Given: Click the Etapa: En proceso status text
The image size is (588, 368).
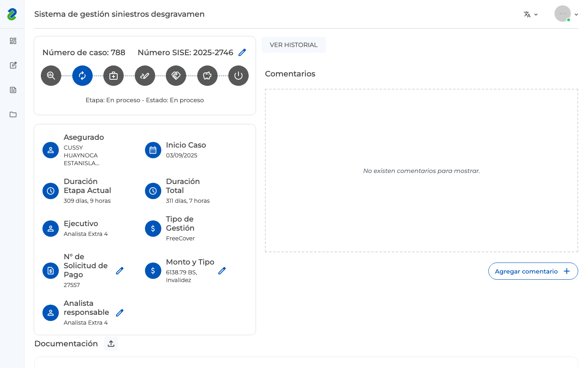Looking at the screenshot, I should pos(145,100).
